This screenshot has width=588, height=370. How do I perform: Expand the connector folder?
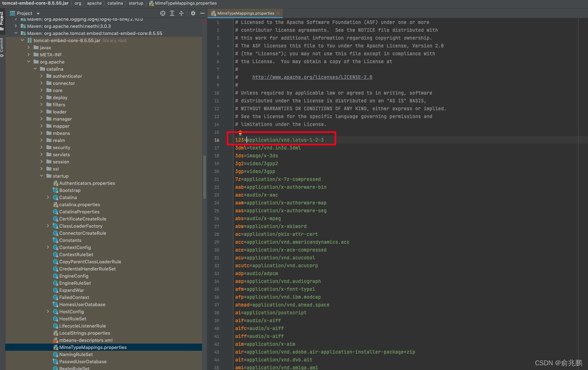tap(41, 83)
